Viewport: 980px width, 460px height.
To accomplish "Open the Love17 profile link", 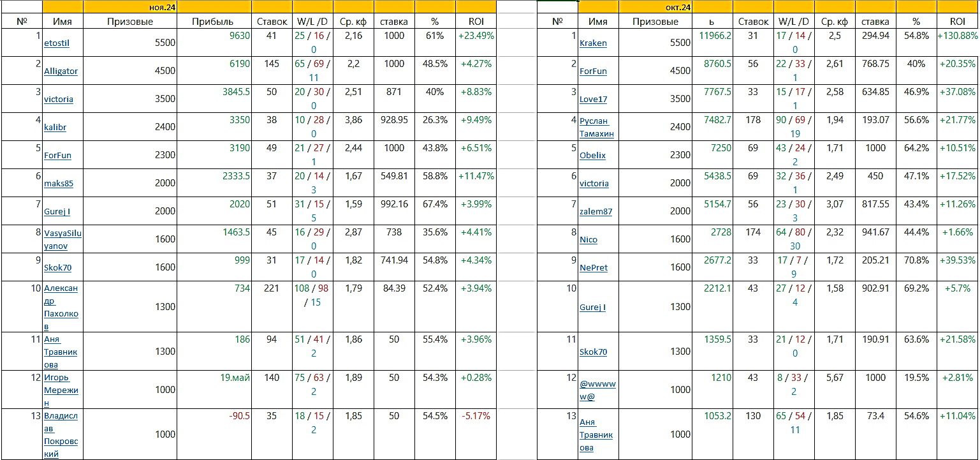I will [x=594, y=99].
